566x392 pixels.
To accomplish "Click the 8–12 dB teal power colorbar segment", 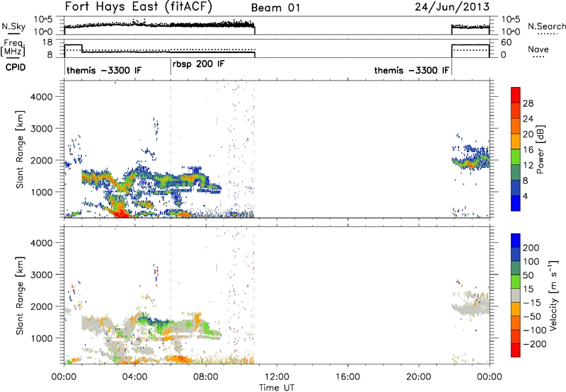I will [516, 173].
